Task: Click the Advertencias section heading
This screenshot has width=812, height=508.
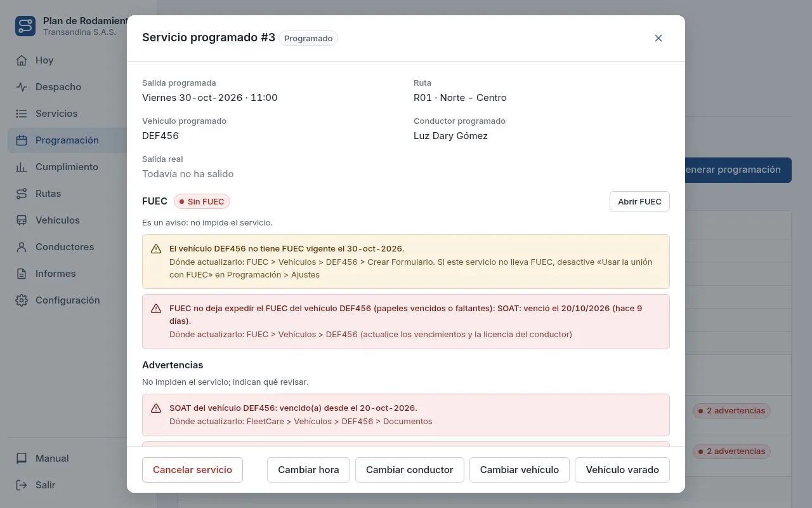Action: [x=173, y=365]
